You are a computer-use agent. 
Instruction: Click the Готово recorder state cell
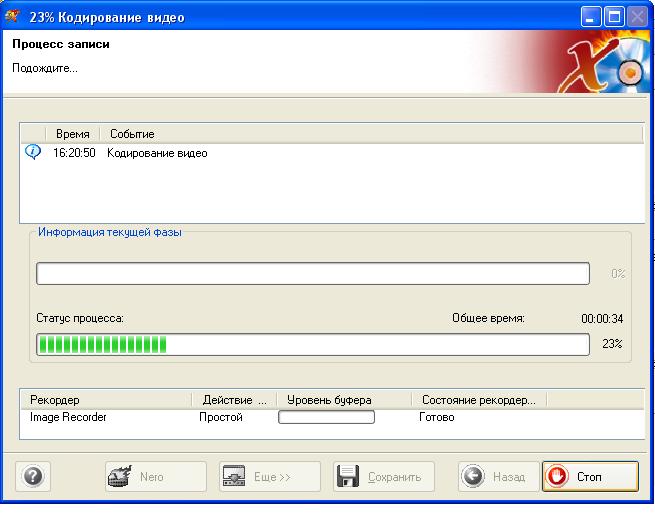437,417
